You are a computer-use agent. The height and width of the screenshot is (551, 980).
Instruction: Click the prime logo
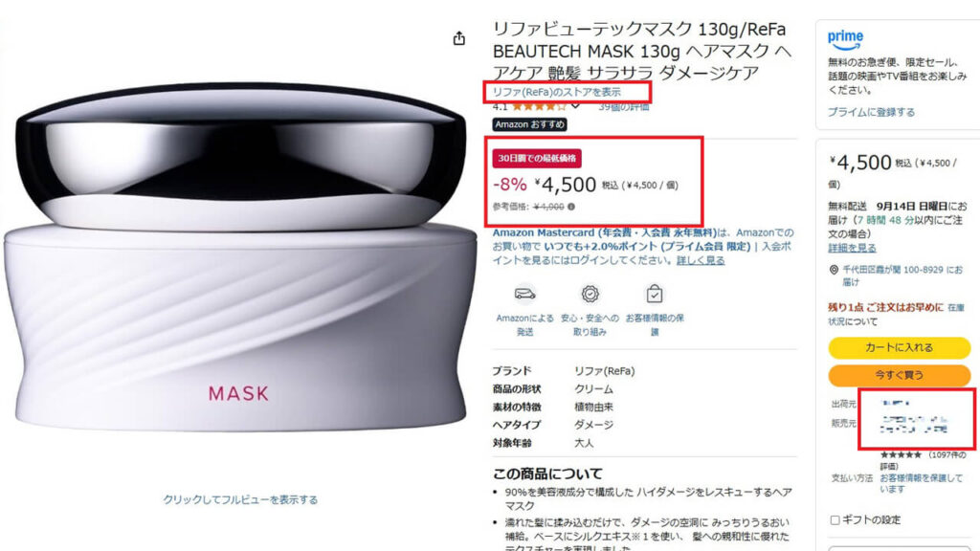845,40
